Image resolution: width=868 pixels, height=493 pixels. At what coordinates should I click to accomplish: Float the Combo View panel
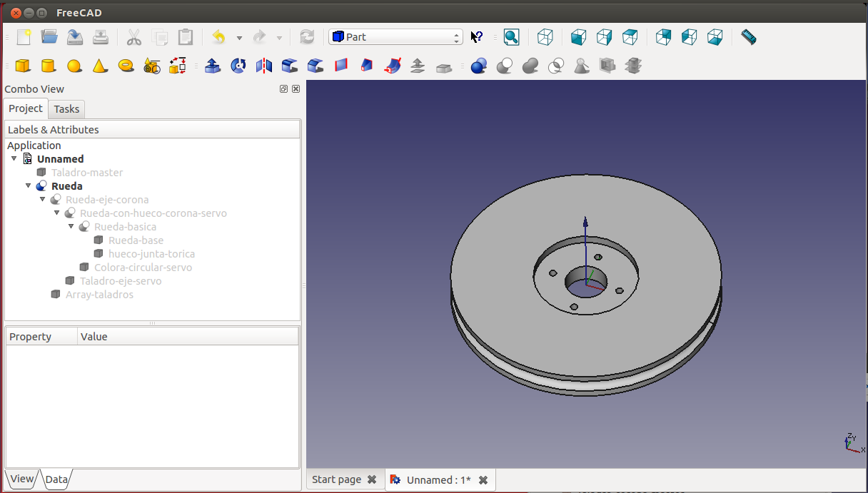click(x=283, y=89)
